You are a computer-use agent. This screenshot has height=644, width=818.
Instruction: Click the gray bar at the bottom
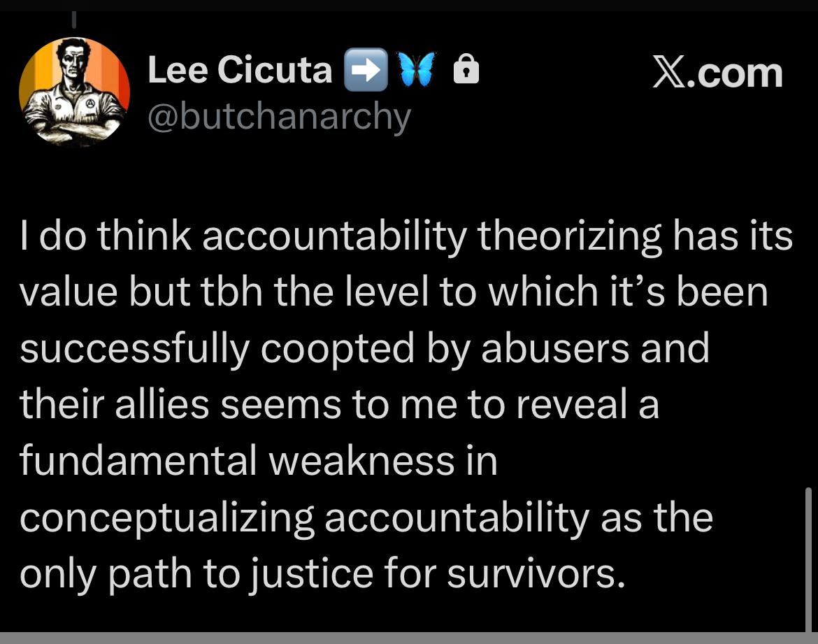click(x=409, y=638)
